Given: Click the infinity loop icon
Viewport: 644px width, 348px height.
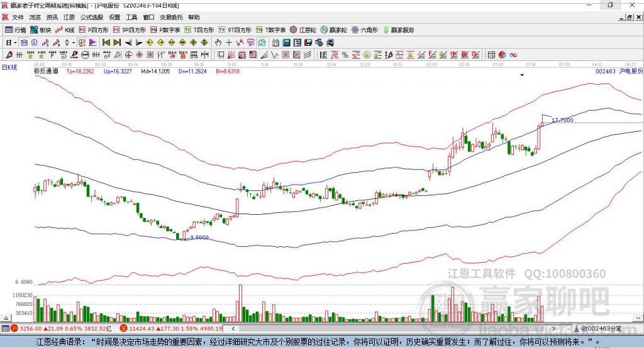Looking at the screenshot, I should [513, 55].
